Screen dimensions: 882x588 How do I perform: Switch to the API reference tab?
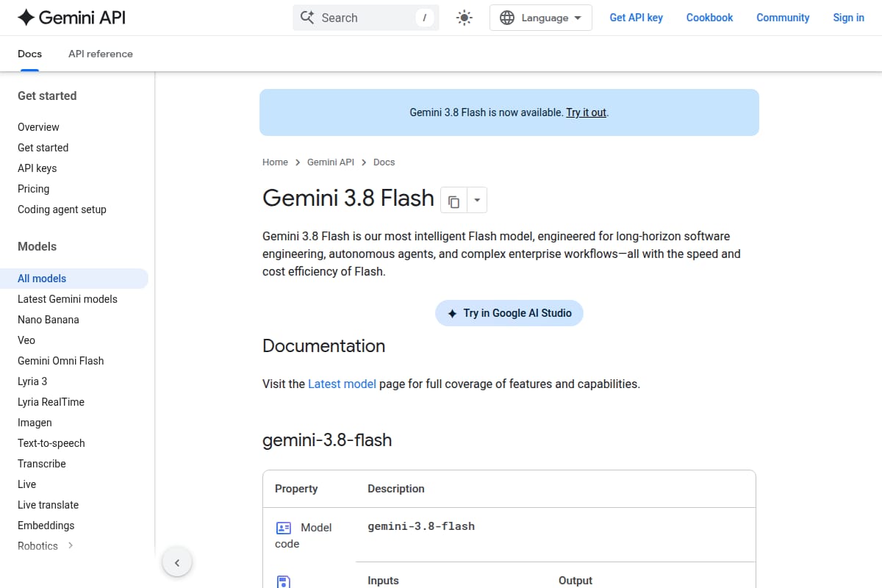click(x=101, y=54)
